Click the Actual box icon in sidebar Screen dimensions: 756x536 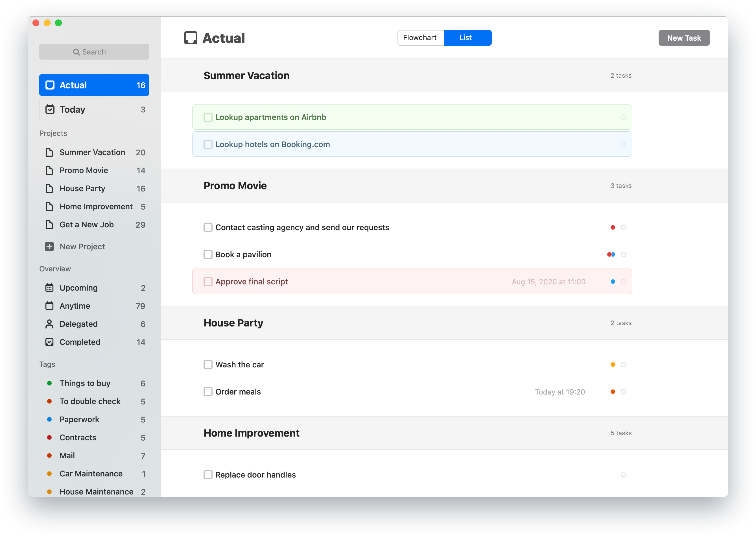click(x=50, y=85)
